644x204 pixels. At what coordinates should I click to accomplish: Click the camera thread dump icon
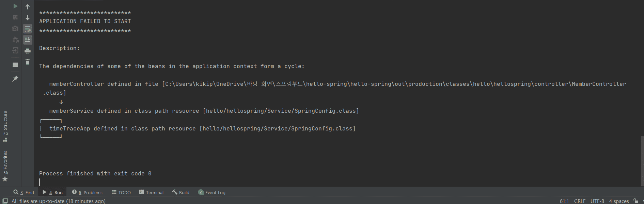pos(15,29)
